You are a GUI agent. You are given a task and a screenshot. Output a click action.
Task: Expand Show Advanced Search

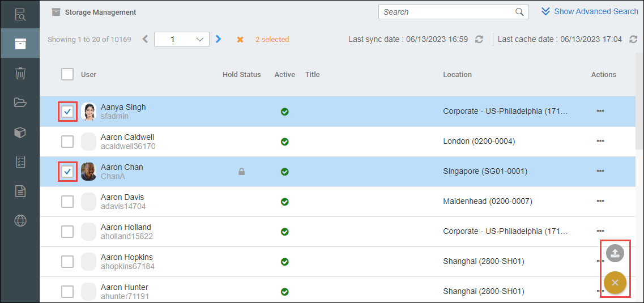pos(590,11)
